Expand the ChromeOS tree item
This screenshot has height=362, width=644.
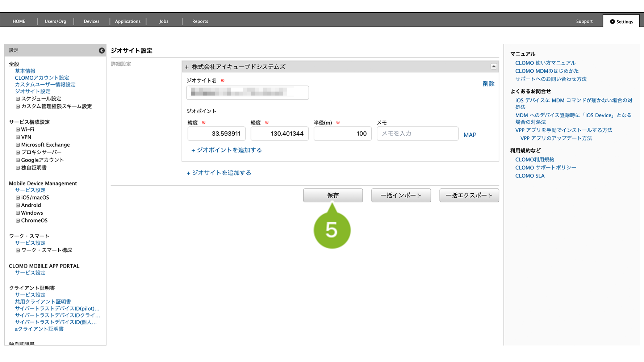(18, 220)
